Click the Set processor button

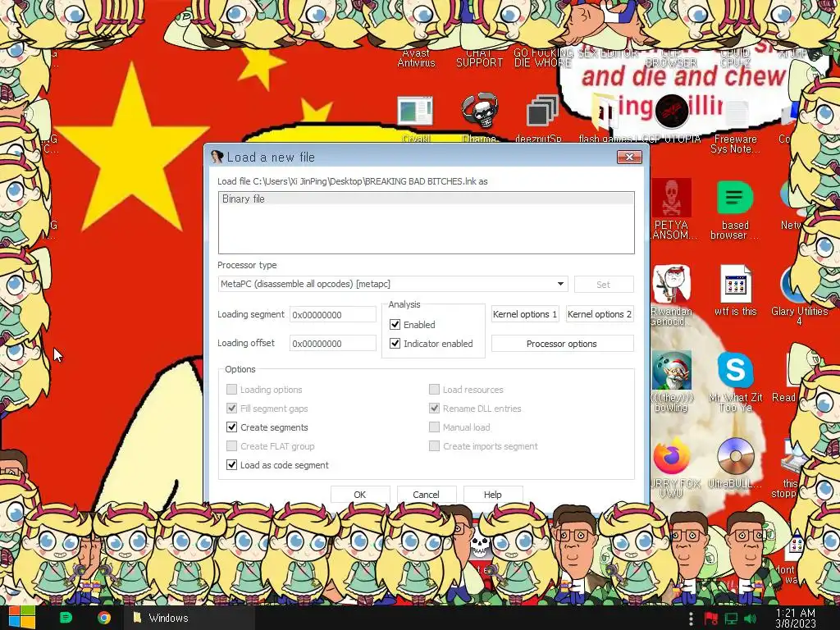tap(604, 285)
